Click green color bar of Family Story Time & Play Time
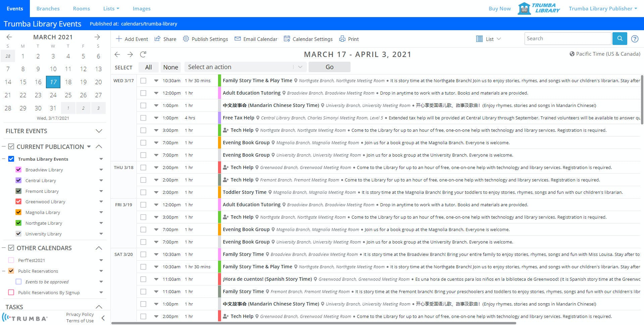This screenshot has height=325, width=644. click(x=219, y=80)
